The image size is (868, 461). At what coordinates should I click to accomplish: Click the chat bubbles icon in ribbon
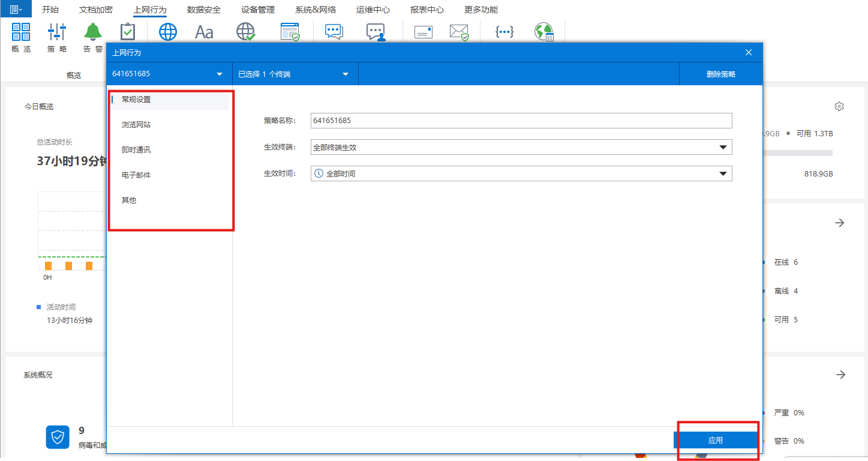(x=334, y=32)
